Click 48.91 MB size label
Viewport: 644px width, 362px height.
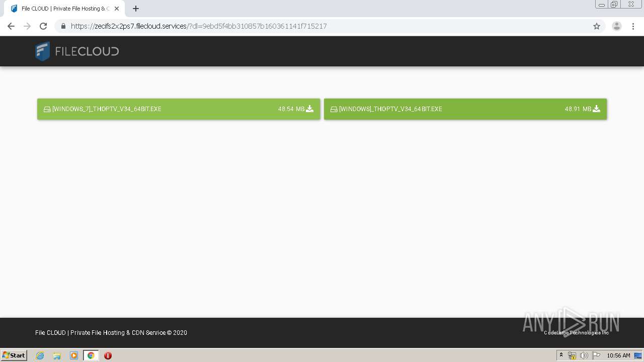coord(578,109)
